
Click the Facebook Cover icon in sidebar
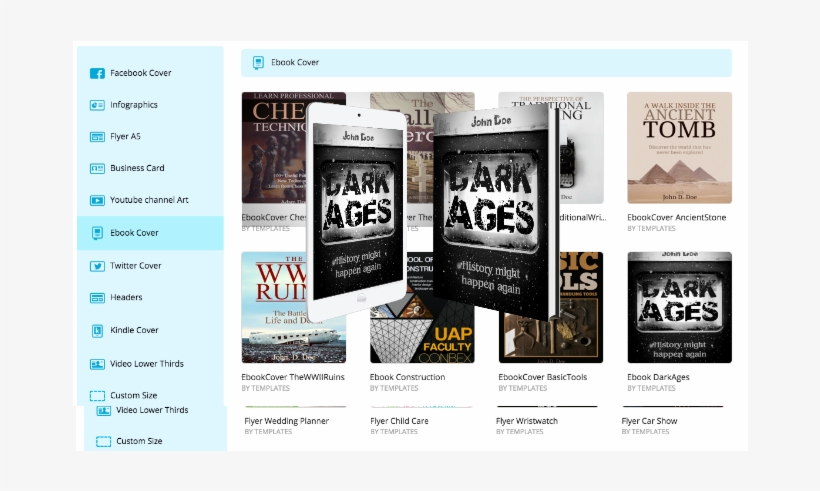[97, 73]
